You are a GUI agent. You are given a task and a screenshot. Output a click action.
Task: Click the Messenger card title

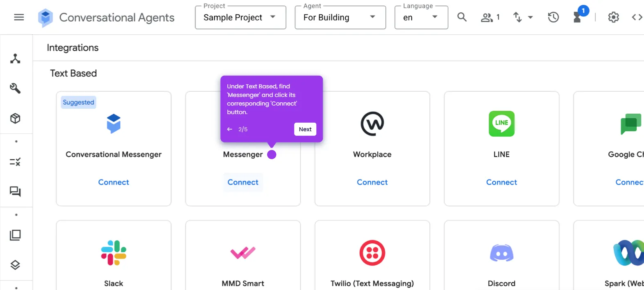pyautogui.click(x=243, y=155)
